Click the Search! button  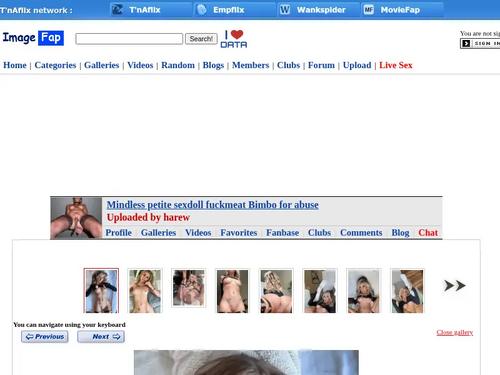click(x=201, y=39)
